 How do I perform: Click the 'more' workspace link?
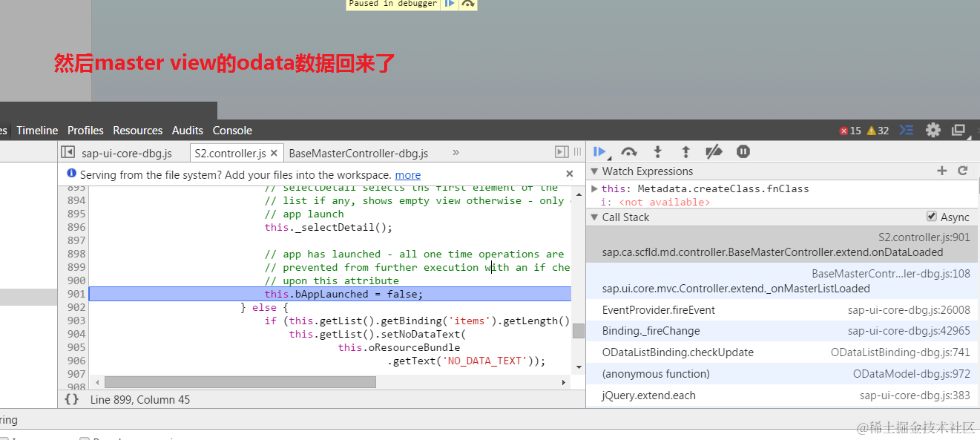(x=408, y=175)
